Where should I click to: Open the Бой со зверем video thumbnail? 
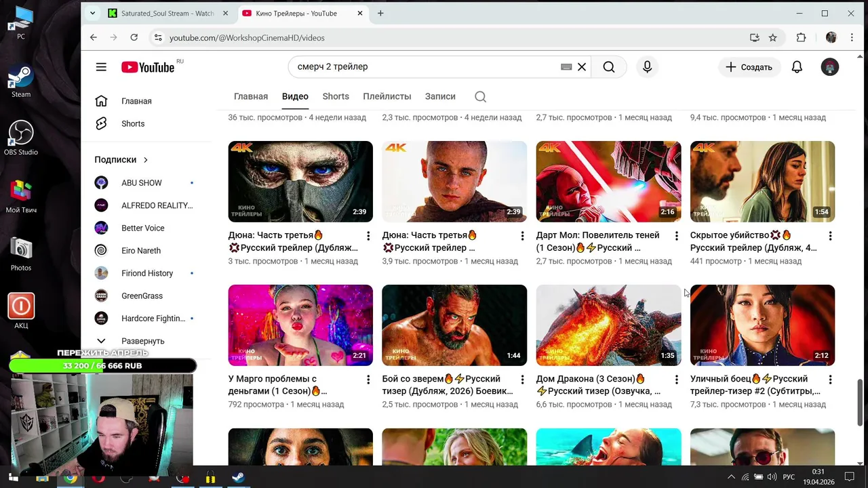point(454,325)
